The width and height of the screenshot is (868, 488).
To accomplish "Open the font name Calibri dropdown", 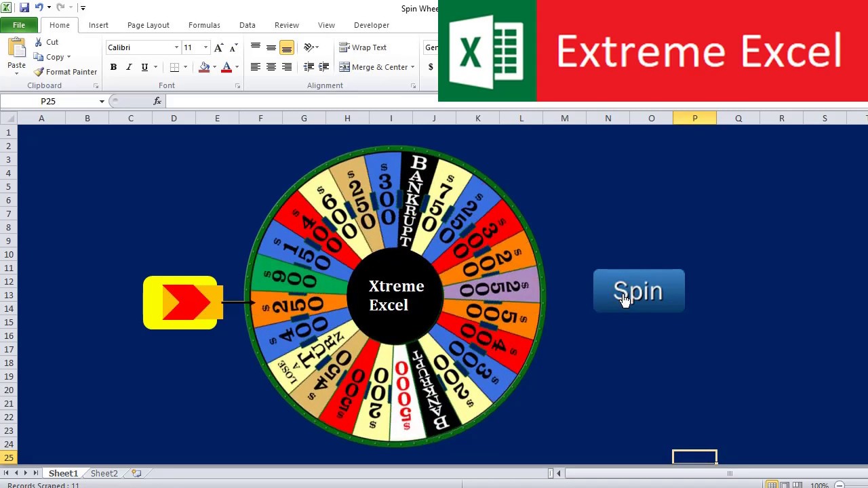I will (x=176, y=47).
